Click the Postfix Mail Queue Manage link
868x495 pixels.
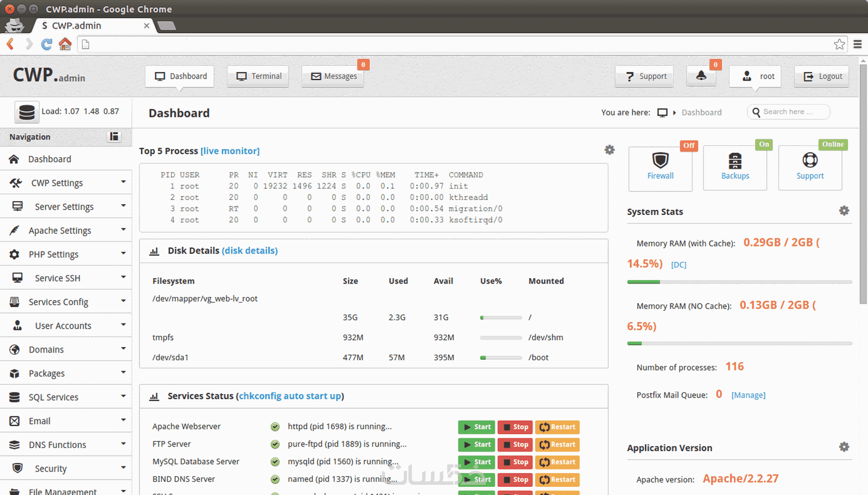(x=749, y=395)
